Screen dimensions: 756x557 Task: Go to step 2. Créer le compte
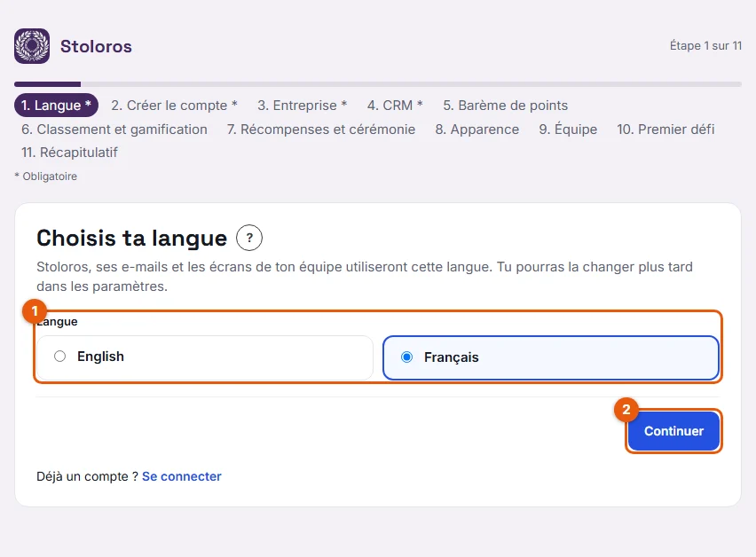(175, 106)
